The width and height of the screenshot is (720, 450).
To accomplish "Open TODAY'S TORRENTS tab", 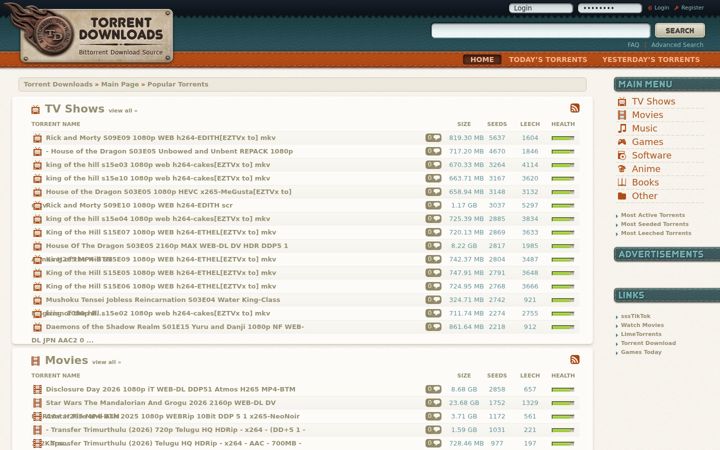I will tap(548, 60).
